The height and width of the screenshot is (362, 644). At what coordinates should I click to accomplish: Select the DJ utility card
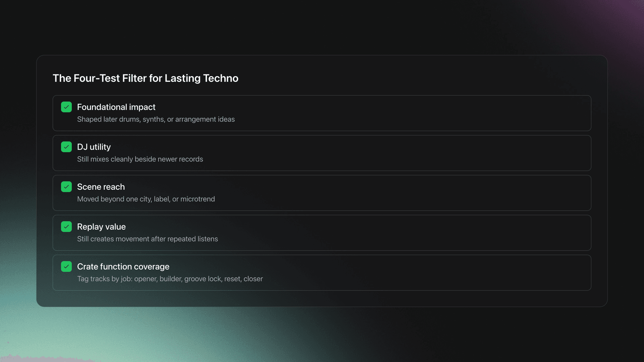point(322,153)
